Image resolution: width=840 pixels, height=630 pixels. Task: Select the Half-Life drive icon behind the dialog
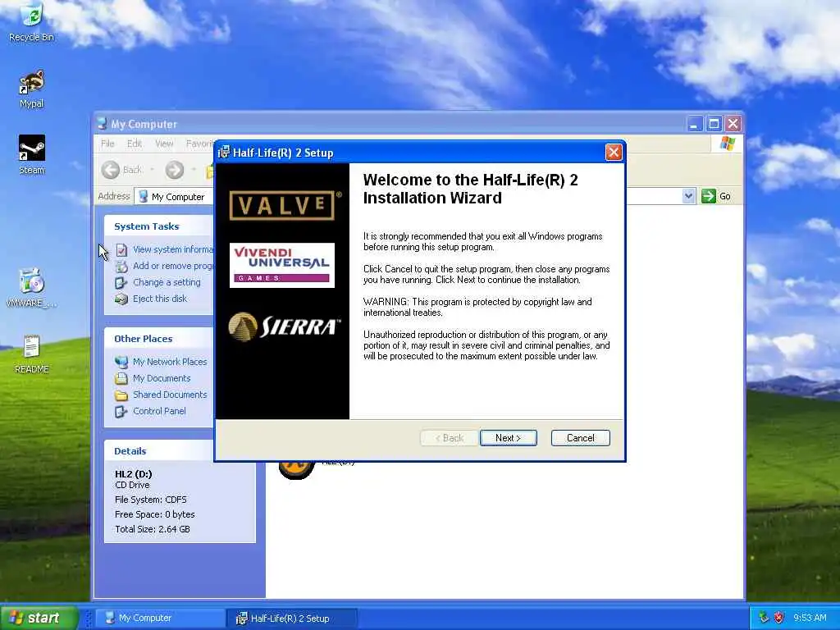pos(296,470)
